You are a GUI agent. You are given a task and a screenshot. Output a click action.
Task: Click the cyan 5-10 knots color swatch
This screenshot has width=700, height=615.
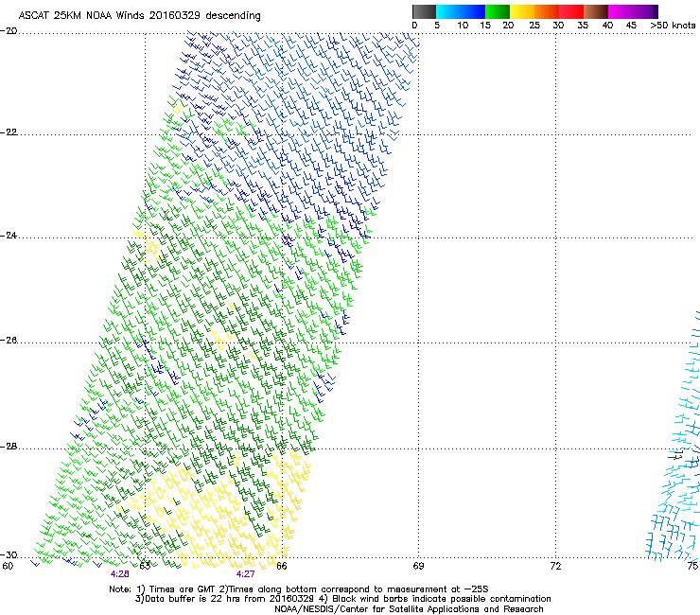[x=448, y=11]
